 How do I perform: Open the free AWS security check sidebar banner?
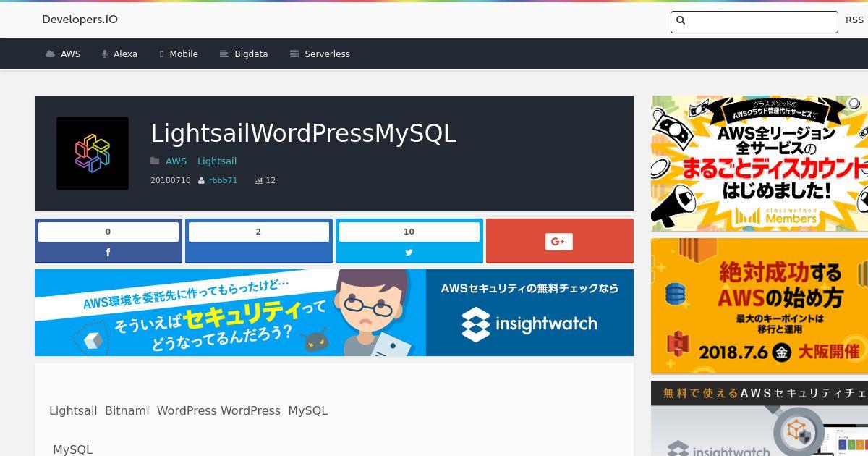(x=759, y=418)
